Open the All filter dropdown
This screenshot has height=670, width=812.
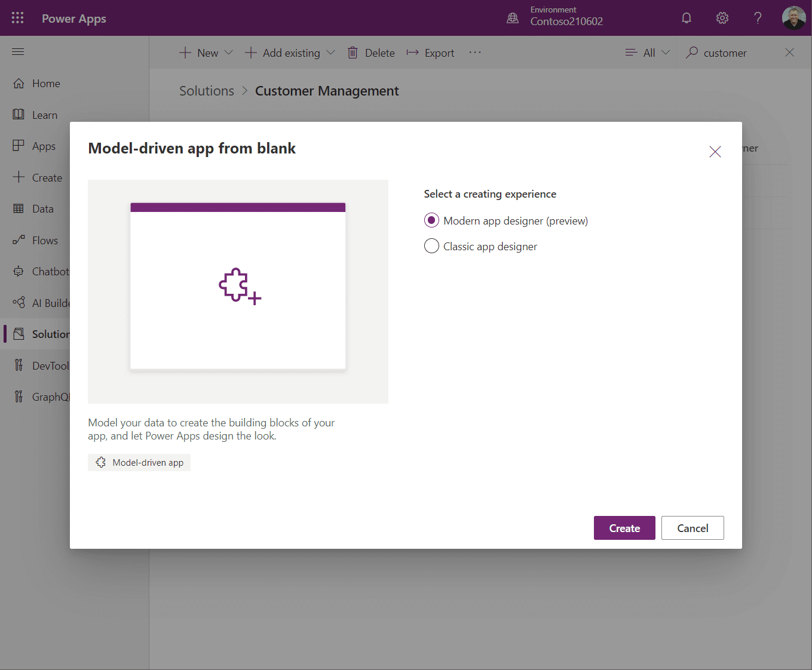click(648, 53)
